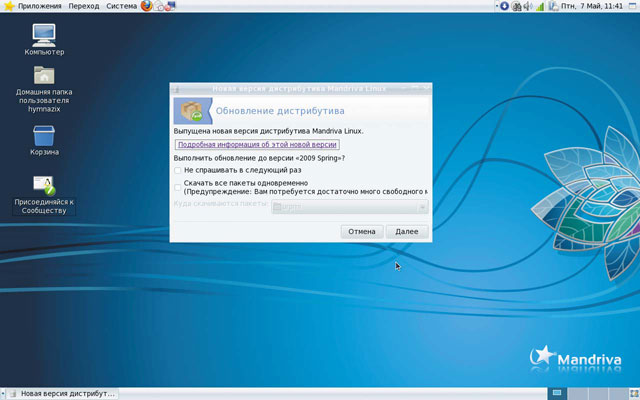Click the monitor launcher in top panel
The image size is (640, 400).
coord(170,6)
